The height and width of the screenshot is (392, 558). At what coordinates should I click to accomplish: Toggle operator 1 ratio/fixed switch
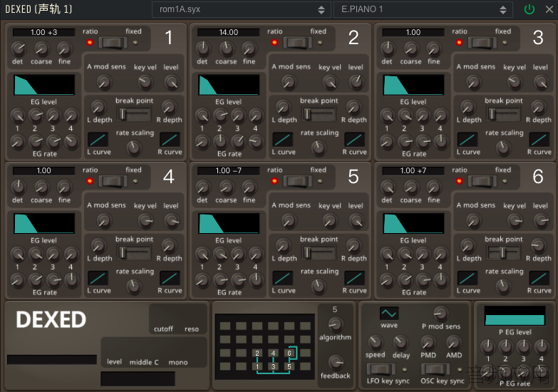(113, 43)
